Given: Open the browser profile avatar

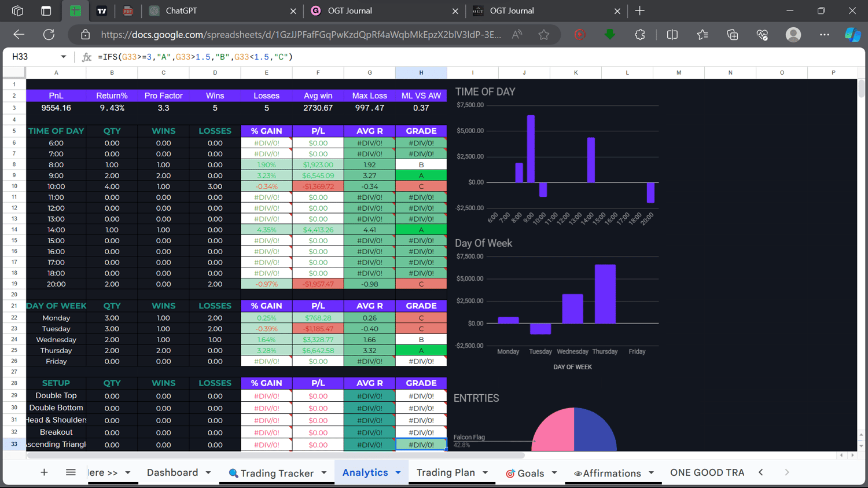Looking at the screenshot, I should click(x=793, y=35).
